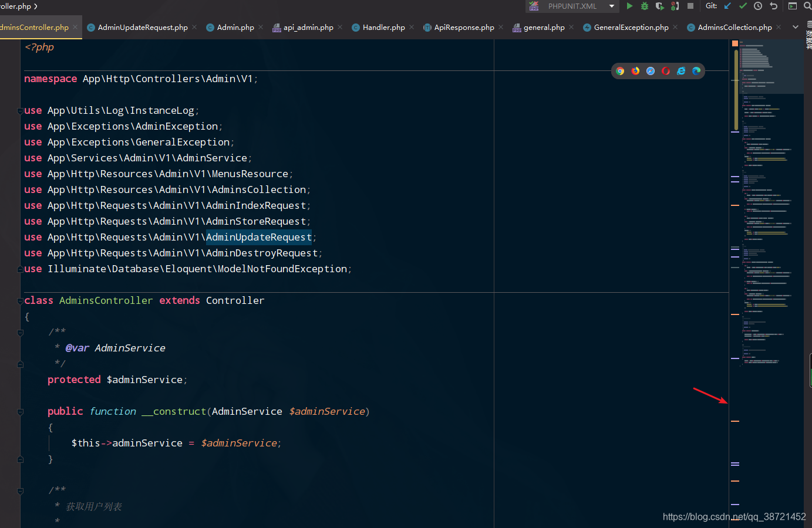Open preview in Opera browser
Image resolution: width=812 pixels, height=528 pixels.
[666, 71]
